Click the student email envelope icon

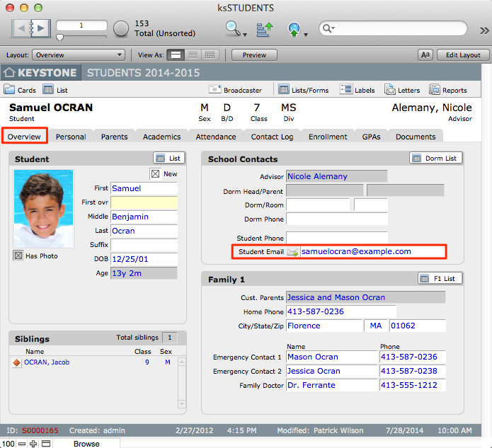(x=292, y=252)
